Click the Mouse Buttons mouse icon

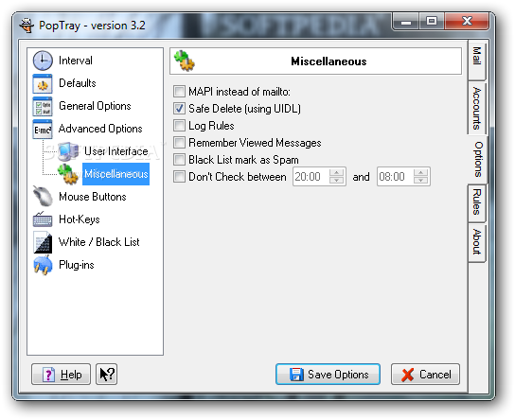(x=43, y=196)
